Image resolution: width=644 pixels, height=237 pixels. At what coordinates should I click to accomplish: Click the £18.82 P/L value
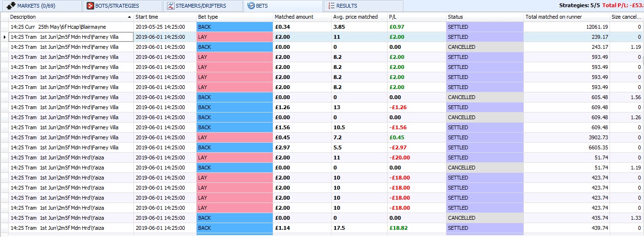click(x=399, y=228)
